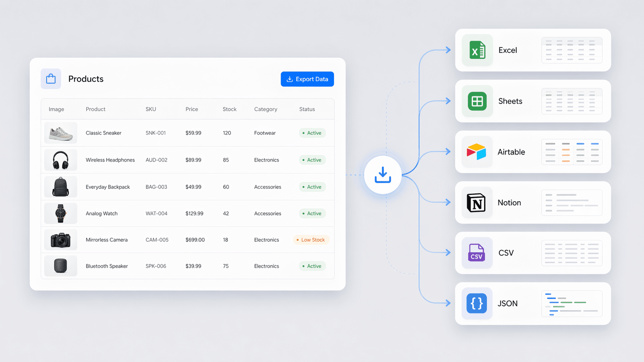Click the Status column header
The height and width of the screenshot is (362, 644).
tap(307, 109)
